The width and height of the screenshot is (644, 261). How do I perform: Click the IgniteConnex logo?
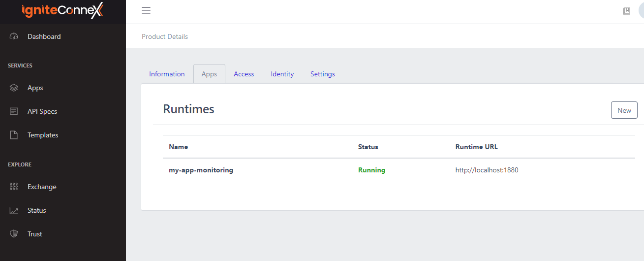[62, 11]
